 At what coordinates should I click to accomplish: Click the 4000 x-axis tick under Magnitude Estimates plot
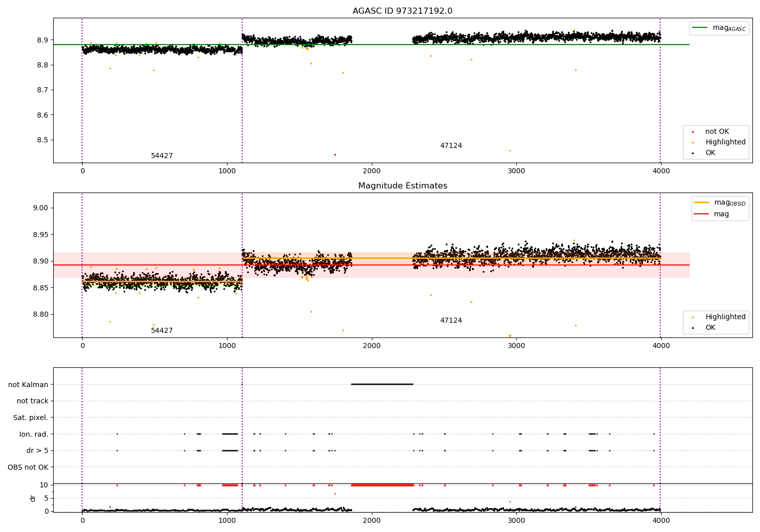tap(661, 346)
